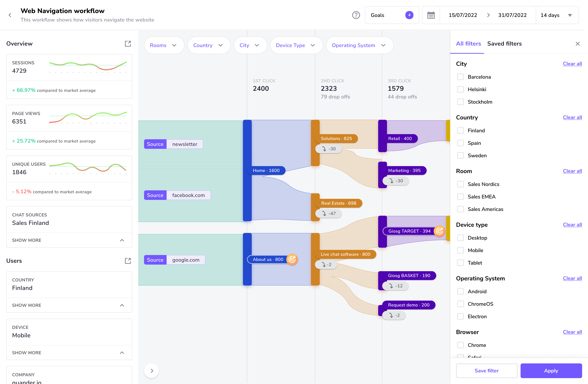Check the Mobile device type checkbox

point(460,250)
